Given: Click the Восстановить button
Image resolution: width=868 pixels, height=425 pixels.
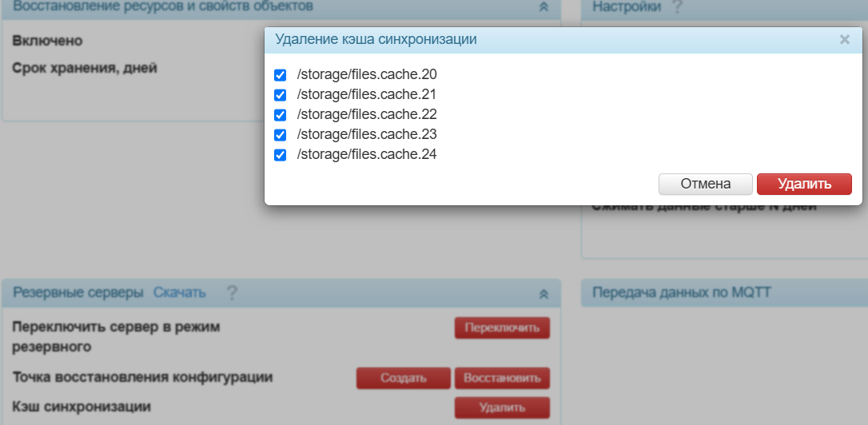Looking at the screenshot, I should 502,378.
